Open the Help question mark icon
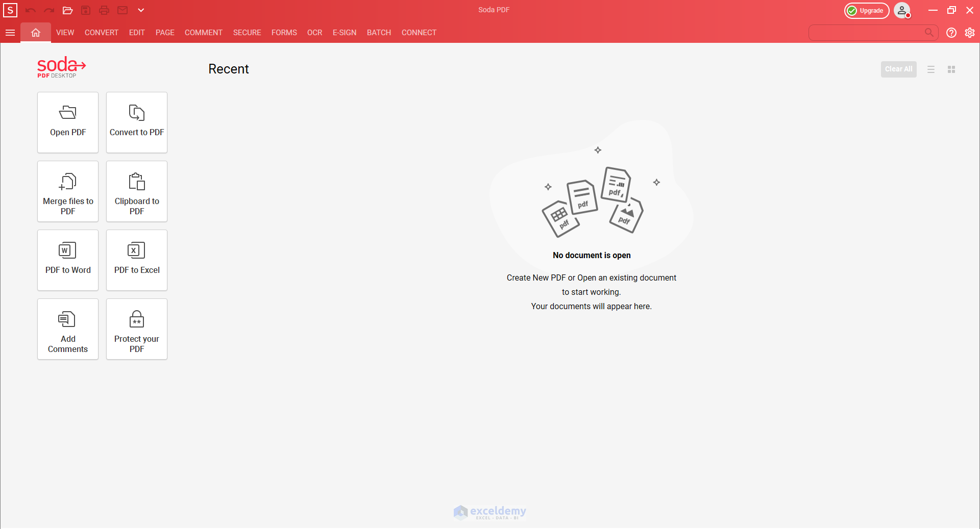This screenshot has height=529, width=980. click(x=951, y=33)
